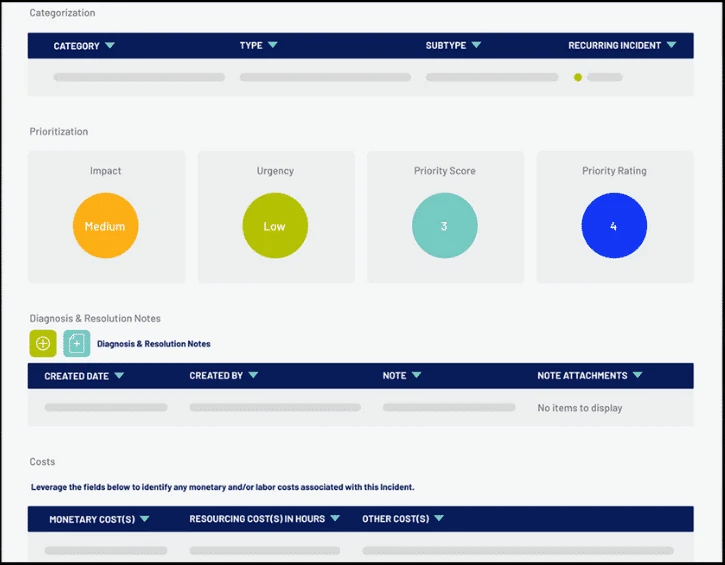Click the Urgency card label
Image resolution: width=725 pixels, height=565 pixels.
pyautogui.click(x=275, y=171)
